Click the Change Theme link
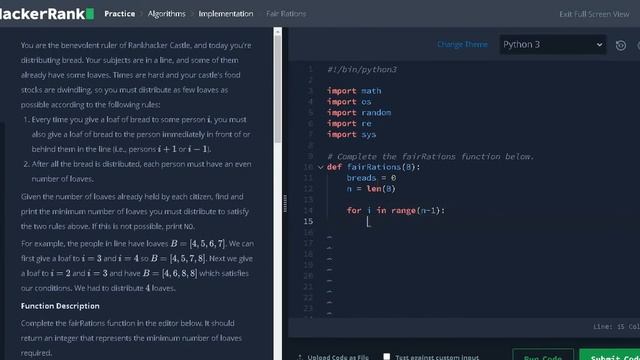 point(462,44)
